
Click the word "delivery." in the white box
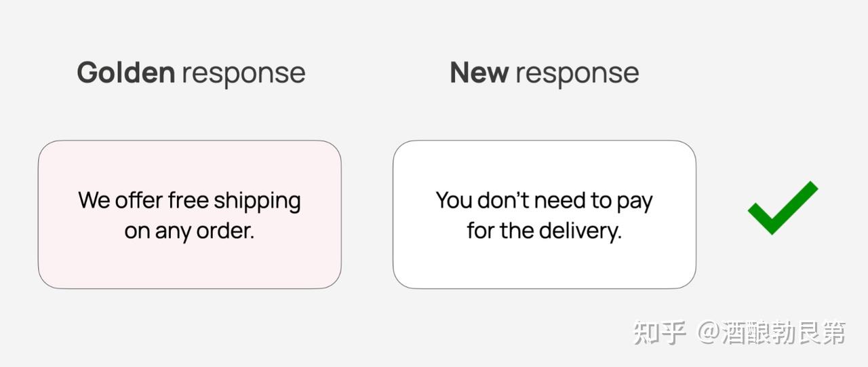[x=581, y=231]
